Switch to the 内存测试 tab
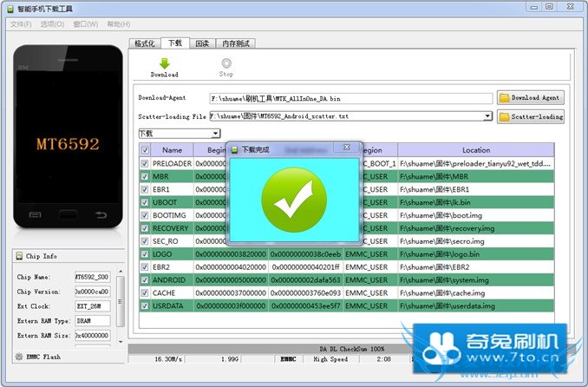The height and width of the screenshot is (387, 588). click(x=236, y=43)
